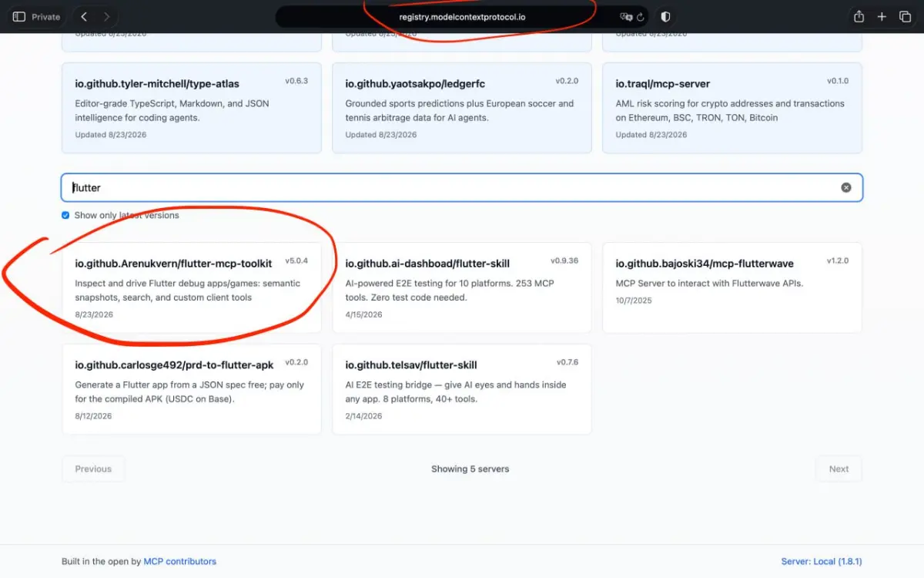Go back with the back arrow
This screenshot has width=924, height=578.
[84, 16]
